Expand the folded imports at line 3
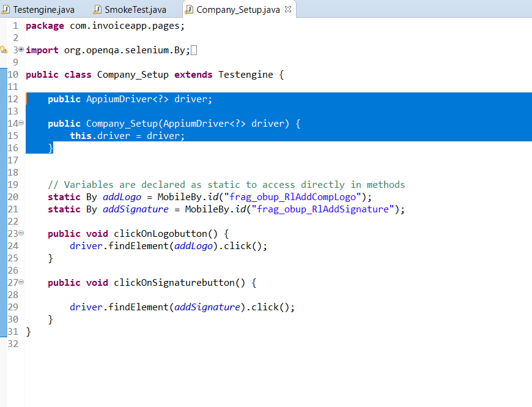 click(x=21, y=50)
